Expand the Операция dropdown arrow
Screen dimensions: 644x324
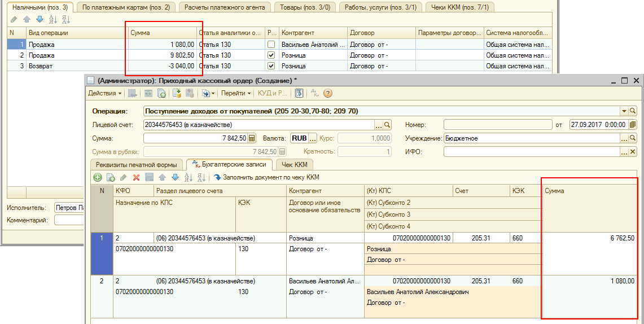tap(624, 111)
